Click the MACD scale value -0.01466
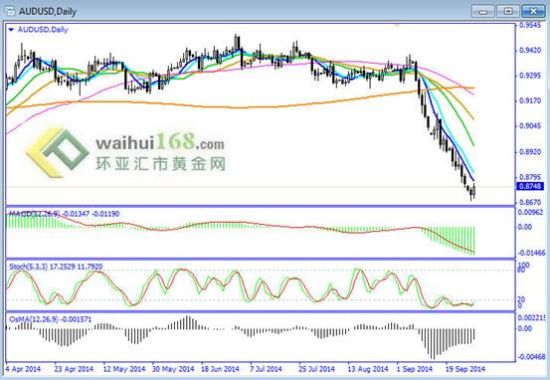This screenshot has width=550, height=380. pyautogui.click(x=532, y=253)
